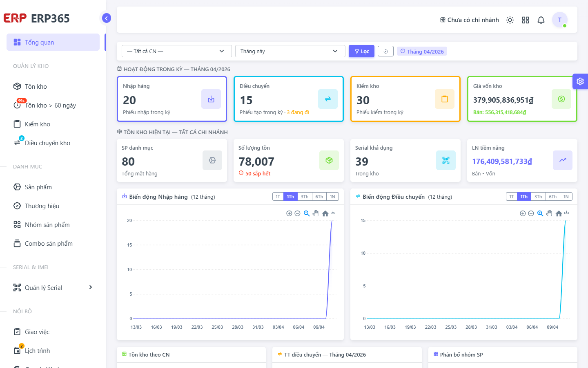Click the Chưa có chi nhánh label
The width and height of the screenshot is (588, 368).
point(473,20)
